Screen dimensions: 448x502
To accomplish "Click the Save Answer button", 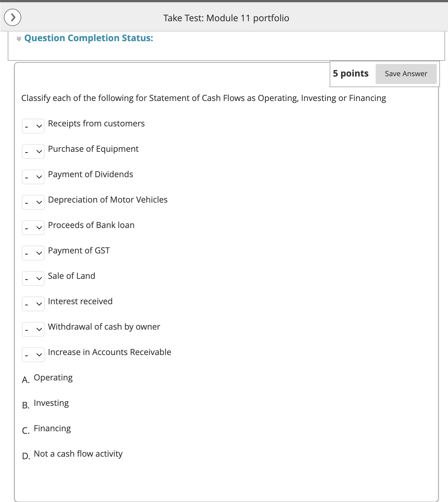I will coord(406,74).
